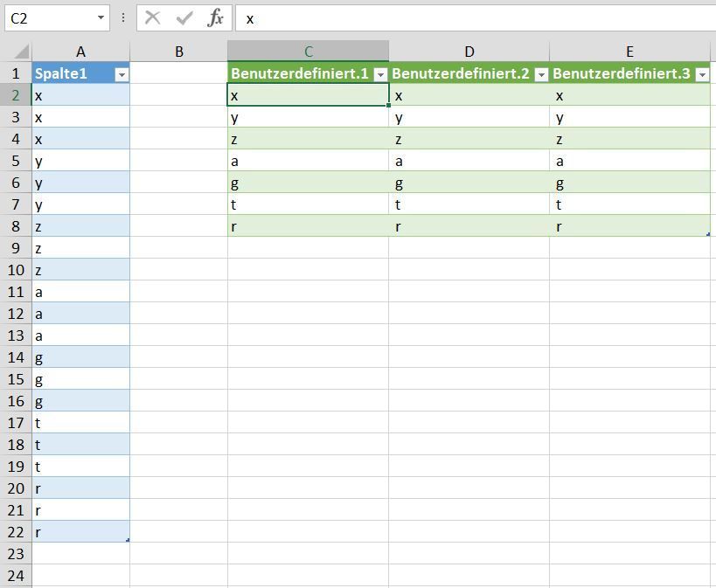Select row 5 header

(16, 161)
